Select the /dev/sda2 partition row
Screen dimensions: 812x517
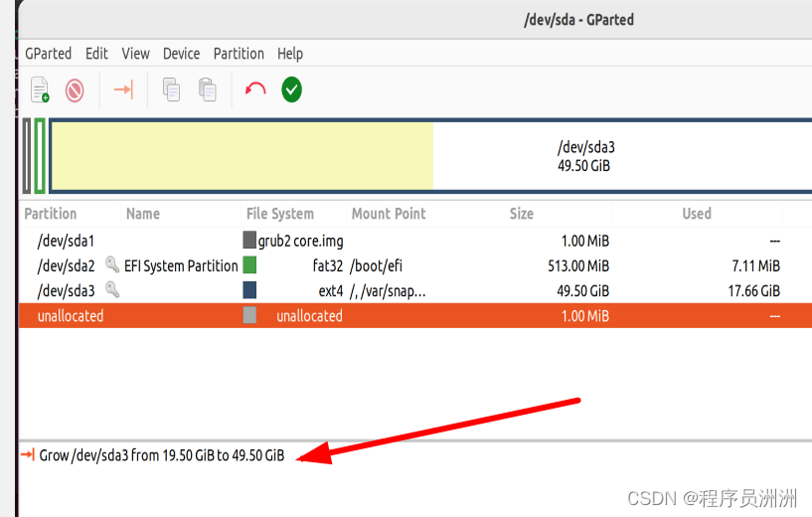tap(415, 265)
